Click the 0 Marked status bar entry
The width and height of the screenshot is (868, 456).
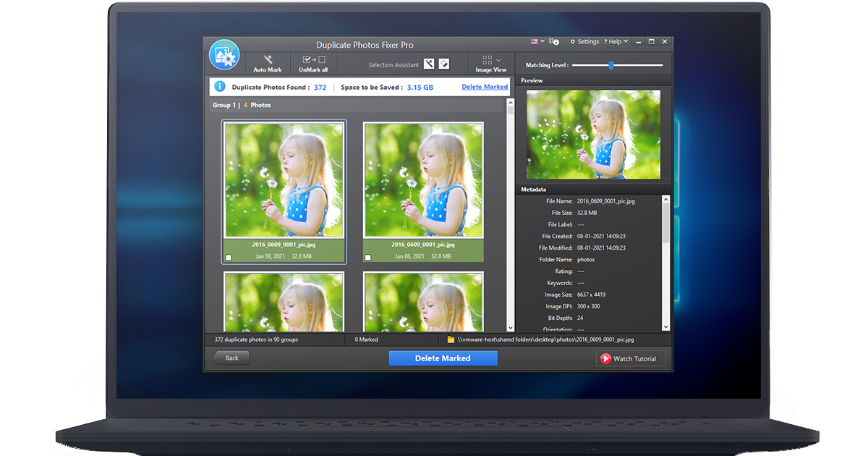pyautogui.click(x=367, y=339)
